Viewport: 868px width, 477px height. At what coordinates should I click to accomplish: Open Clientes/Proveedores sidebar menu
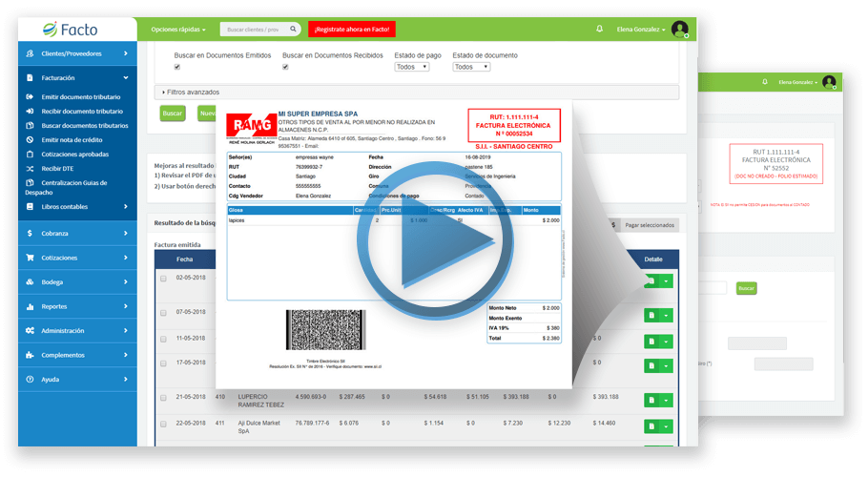[x=76, y=53]
